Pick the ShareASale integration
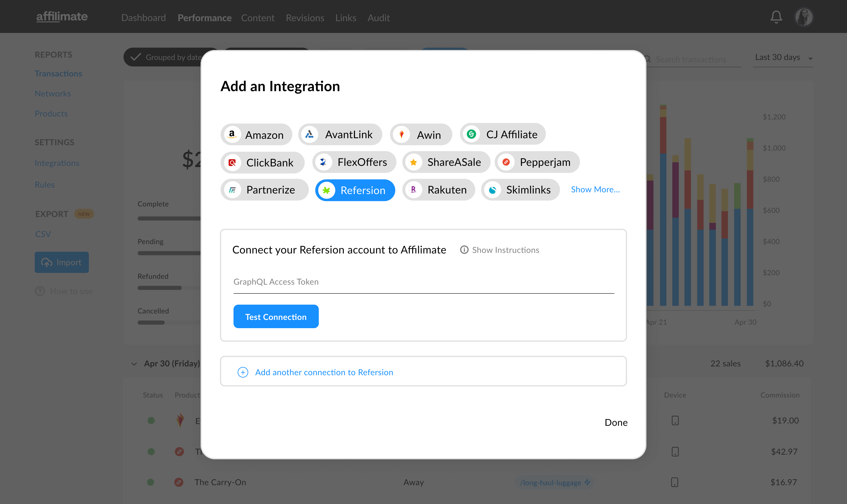 coord(446,162)
